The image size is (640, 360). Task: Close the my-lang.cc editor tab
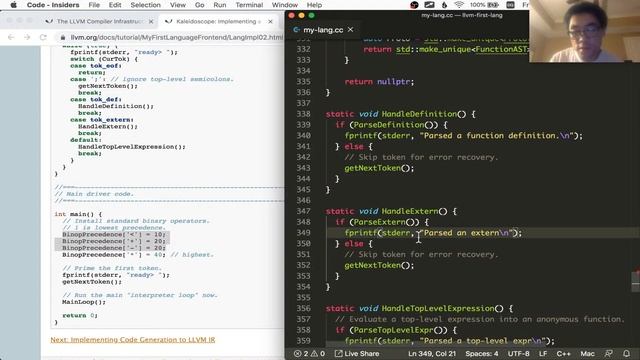pyautogui.click(x=351, y=30)
